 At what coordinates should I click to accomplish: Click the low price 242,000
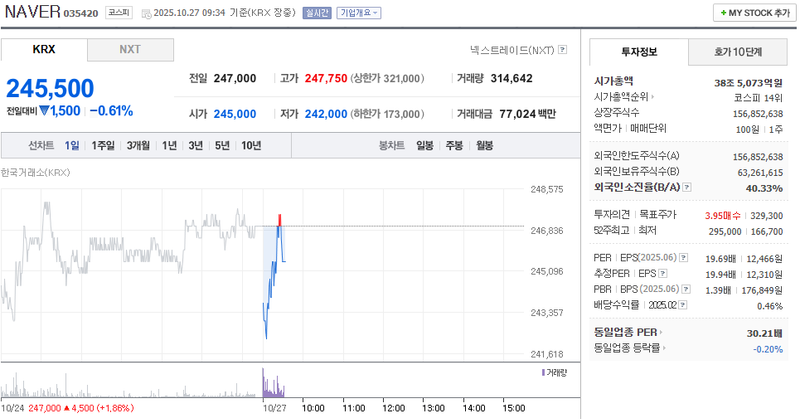pos(326,114)
